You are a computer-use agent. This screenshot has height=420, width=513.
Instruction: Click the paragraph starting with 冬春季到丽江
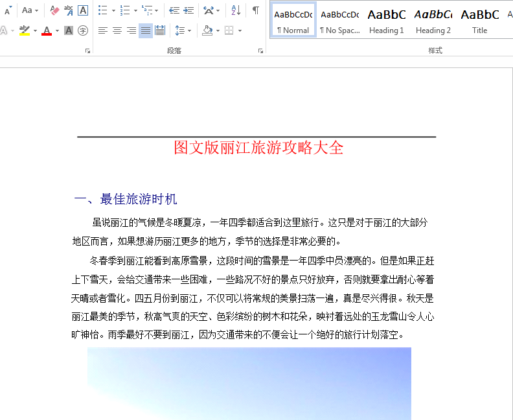[253, 298]
